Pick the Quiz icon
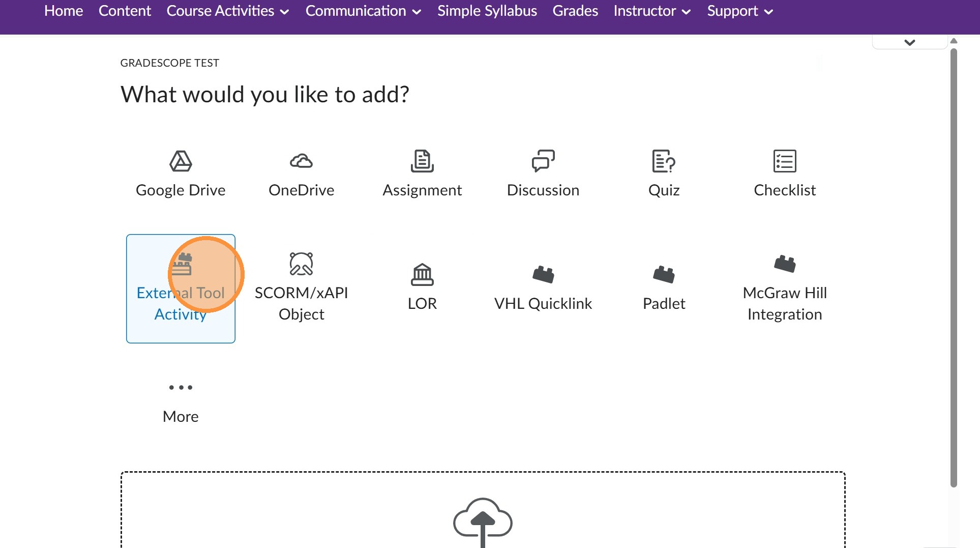Image resolution: width=980 pixels, height=548 pixels. point(664,161)
